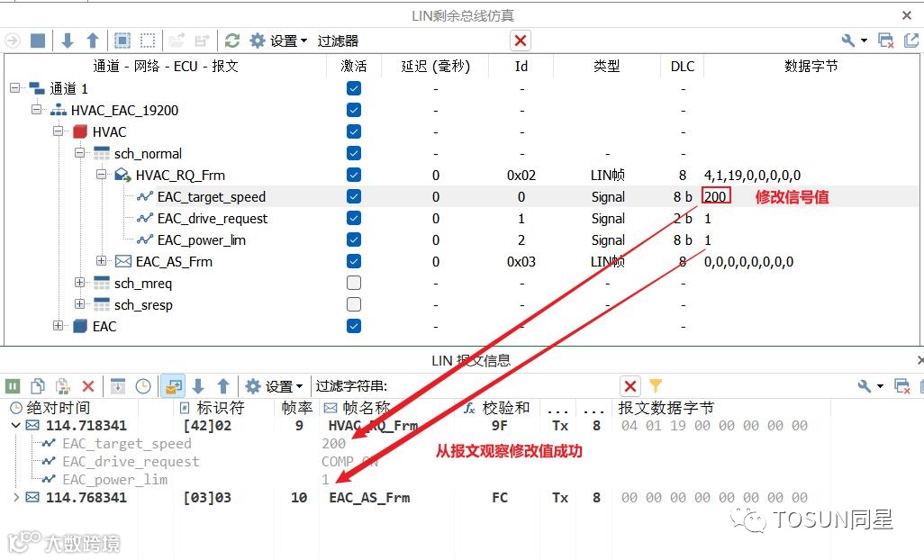The height and width of the screenshot is (560, 924).
Task: Uncheck the activate box for 通道 1
Action: point(354,88)
